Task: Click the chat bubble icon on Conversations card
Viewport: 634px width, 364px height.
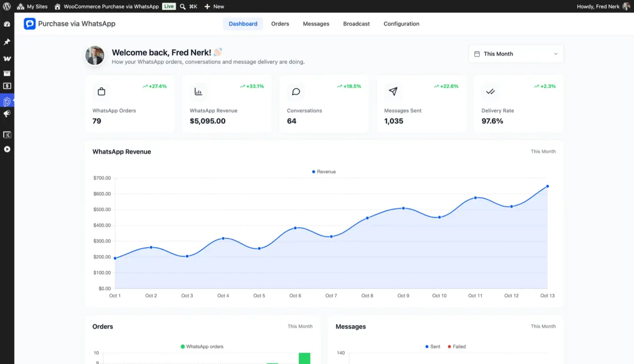Action: point(296,91)
